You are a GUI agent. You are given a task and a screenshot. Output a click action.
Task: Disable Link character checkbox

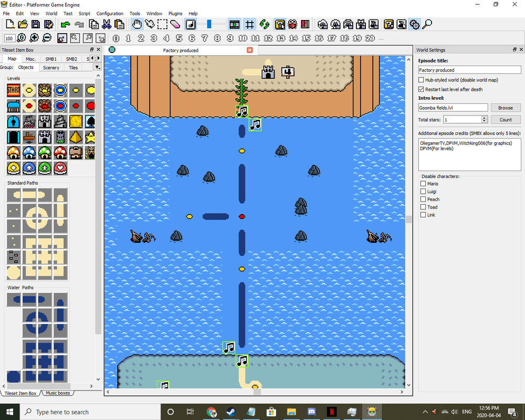423,215
